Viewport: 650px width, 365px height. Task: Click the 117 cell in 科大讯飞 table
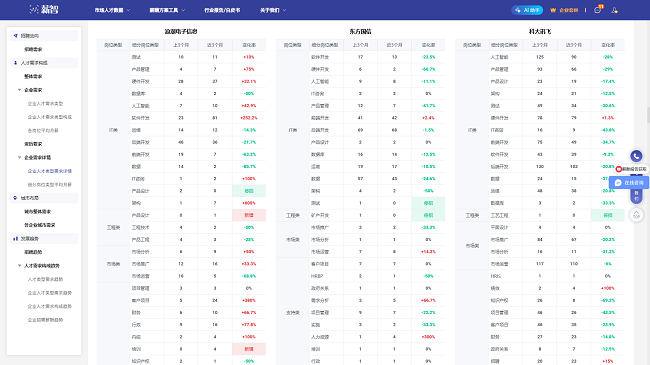point(540,264)
